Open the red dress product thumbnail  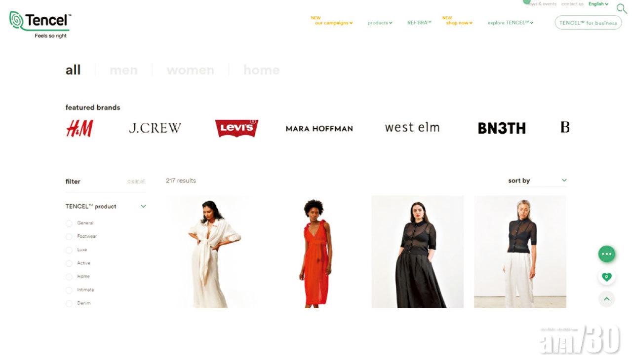[x=315, y=252]
